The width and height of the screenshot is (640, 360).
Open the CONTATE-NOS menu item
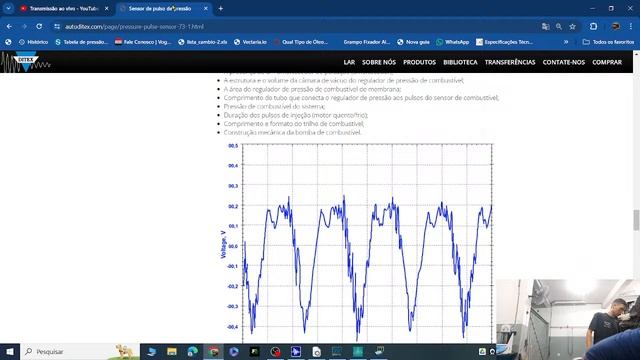564,62
